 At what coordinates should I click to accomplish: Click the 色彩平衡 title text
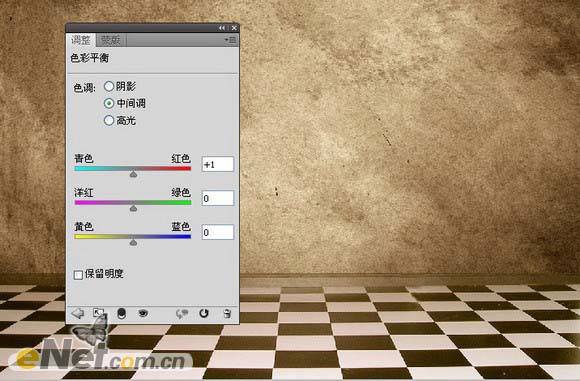[90, 58]
